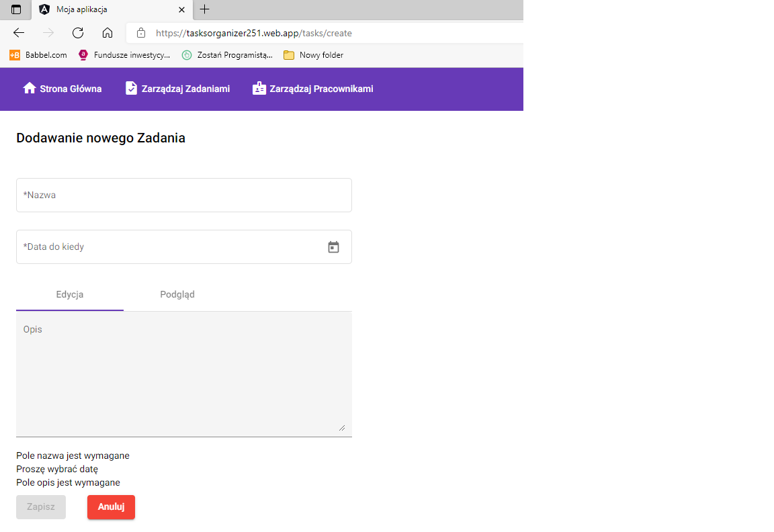Click 'Proszę wybrać datę' message
The image size is (774, 532).
pyautogui.click(x=57, y=469)
